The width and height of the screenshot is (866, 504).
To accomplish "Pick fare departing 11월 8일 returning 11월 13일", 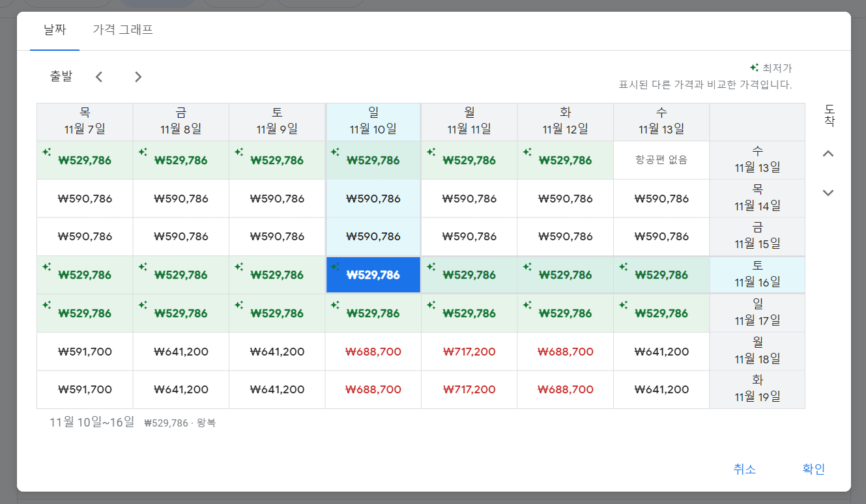I will pyautogui.click(x=181, y=160).
